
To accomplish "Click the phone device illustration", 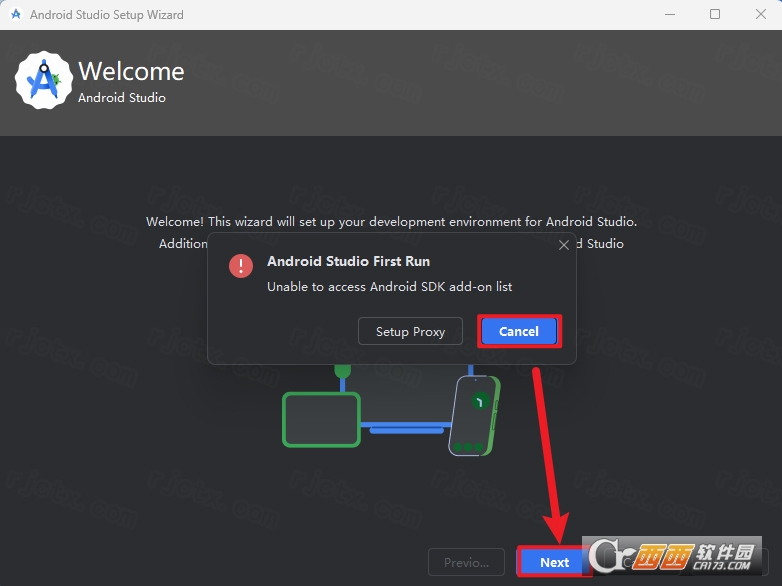I will click(474, 416).
